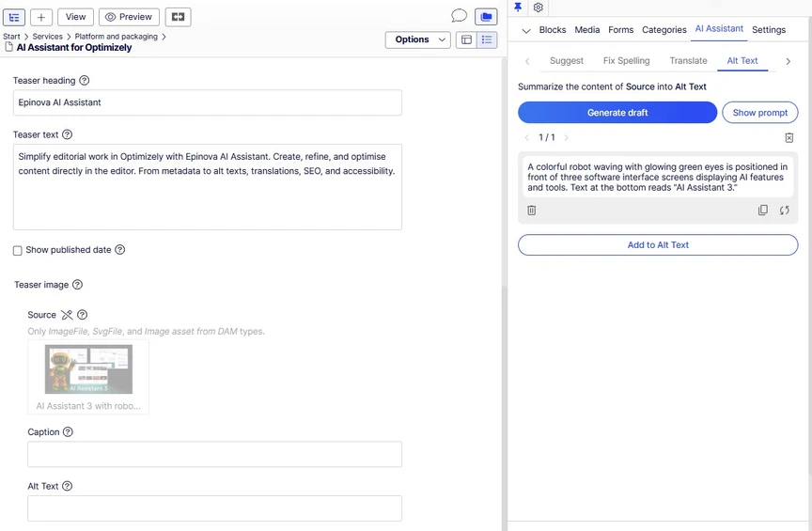Switch to the Blocks tab
This screenshot has width=812, height=531.
[x=553, y=30]
